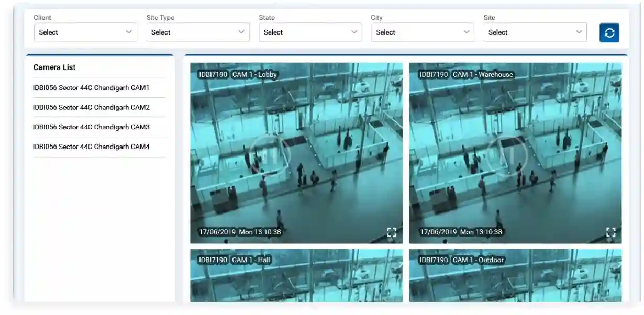Select IDBI056 Sector 44C Chandigarh CAM4

(x=99, y=147)
